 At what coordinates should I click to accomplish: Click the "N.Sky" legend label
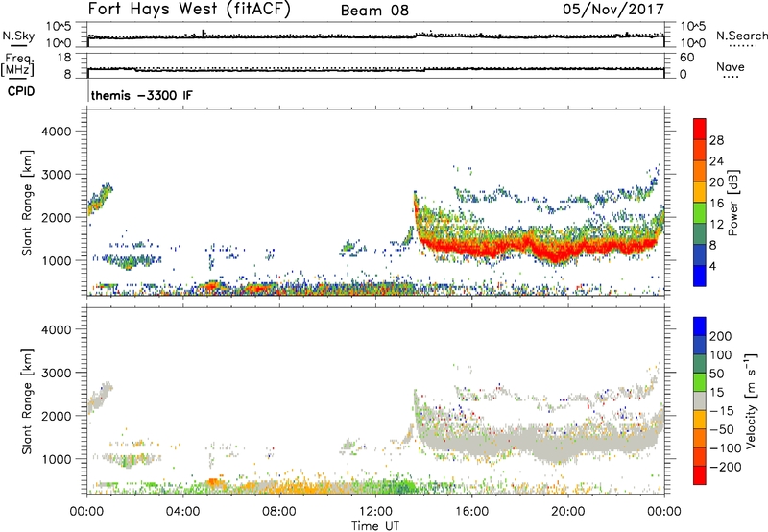click(x=18, y=36)
